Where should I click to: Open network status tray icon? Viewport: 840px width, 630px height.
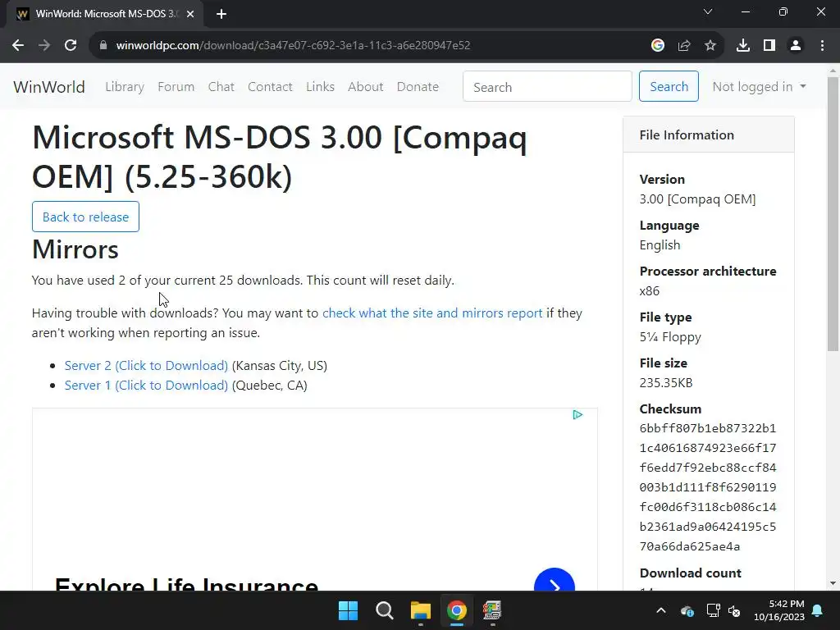pyautogui.click(x=713, y=610)
